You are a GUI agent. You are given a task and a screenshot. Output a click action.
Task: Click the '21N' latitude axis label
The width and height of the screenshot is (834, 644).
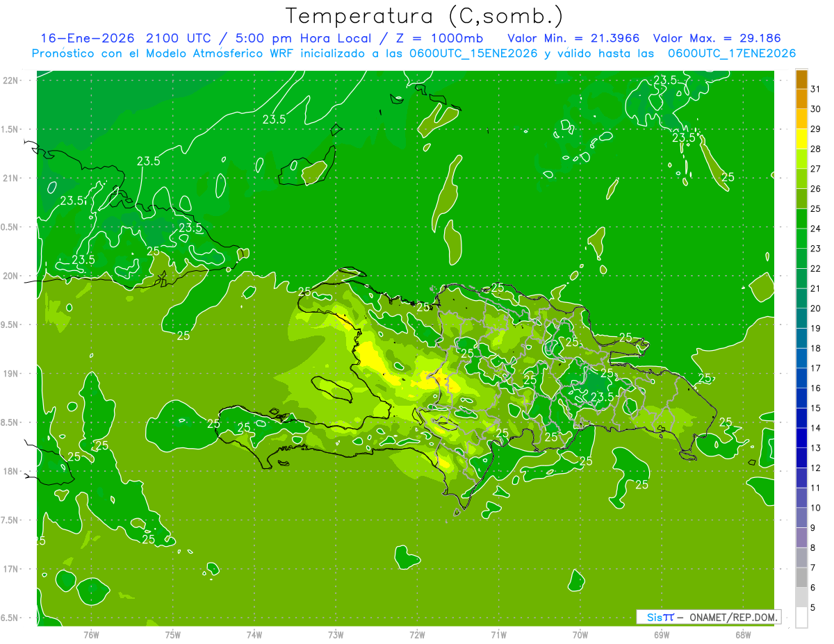point(11,178)
